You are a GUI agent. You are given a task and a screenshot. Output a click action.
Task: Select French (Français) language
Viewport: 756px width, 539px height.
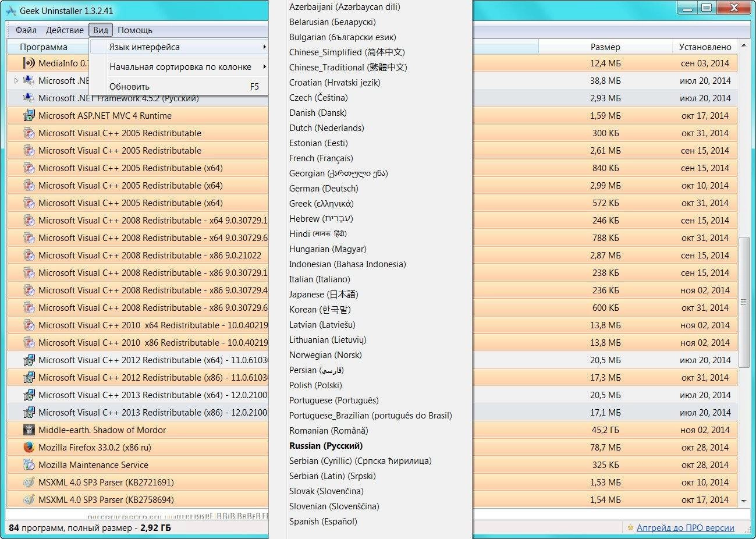321,158
